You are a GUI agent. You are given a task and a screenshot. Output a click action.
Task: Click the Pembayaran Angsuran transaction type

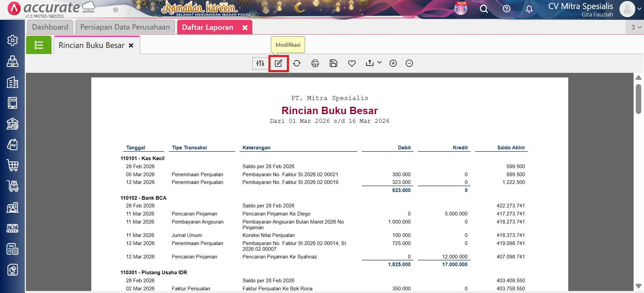coord(197,222)
